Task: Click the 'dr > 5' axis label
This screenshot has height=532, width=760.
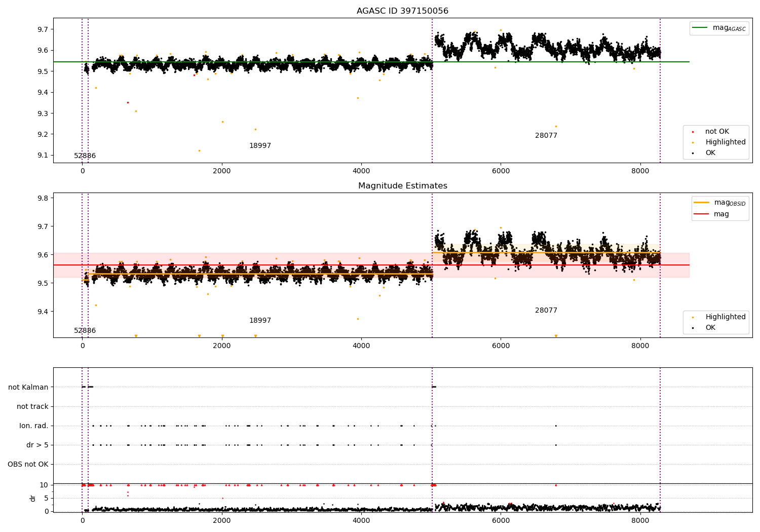Action: (37, 445)
